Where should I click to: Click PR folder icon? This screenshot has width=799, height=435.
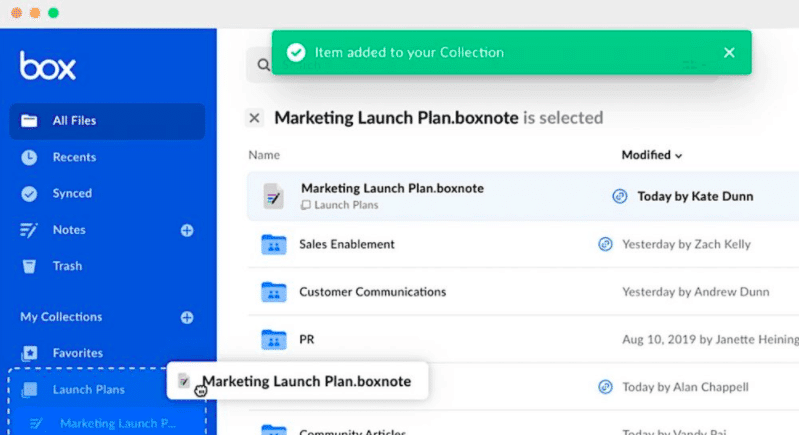click(274, 339)
